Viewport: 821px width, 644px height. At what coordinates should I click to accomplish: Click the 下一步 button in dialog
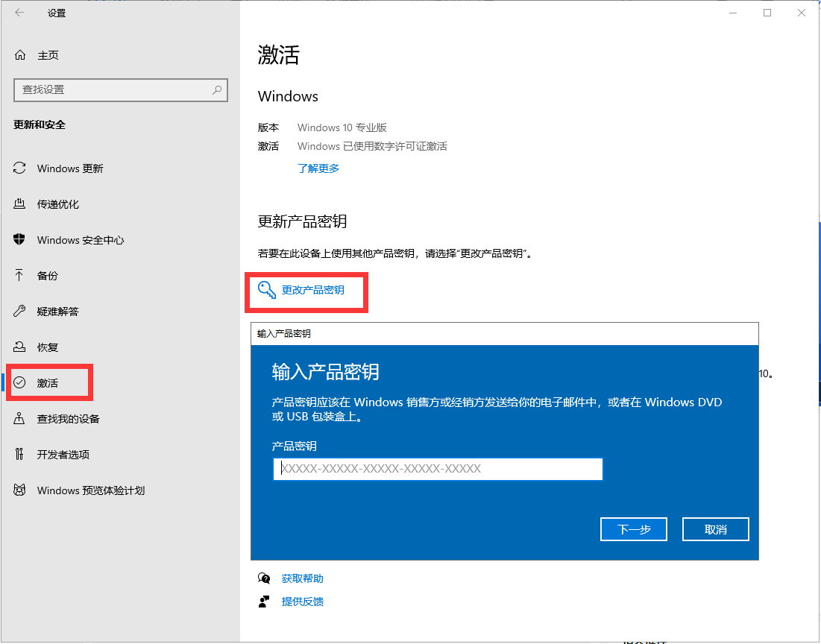coord(634,529)
